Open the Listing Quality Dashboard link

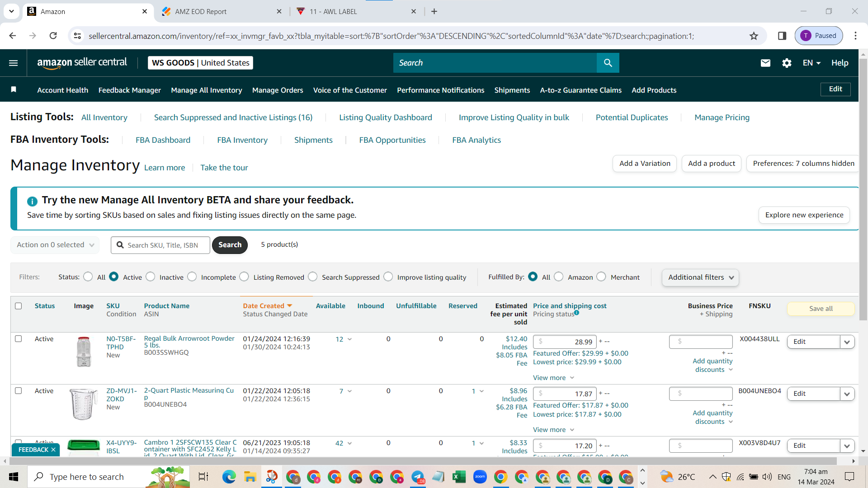[x=386, y=117]
